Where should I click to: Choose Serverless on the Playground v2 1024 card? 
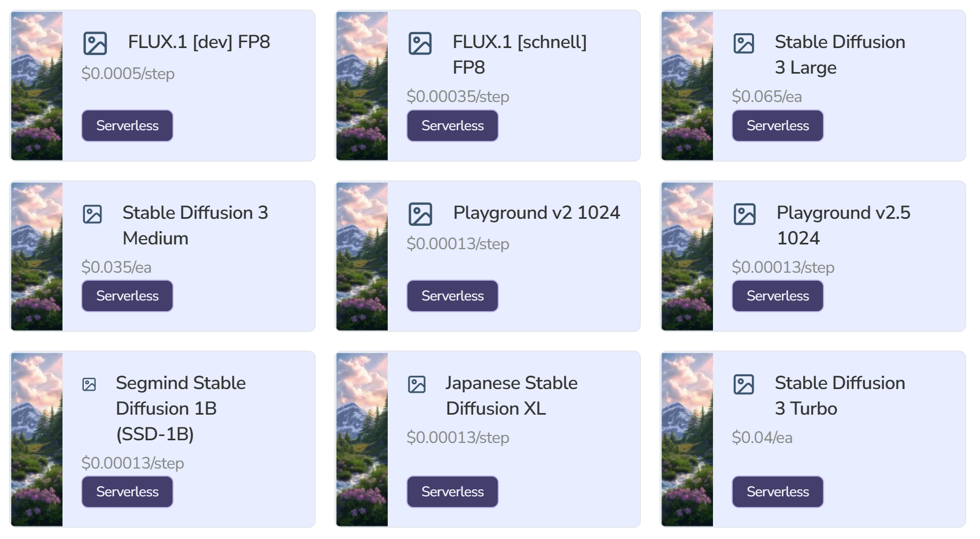tap(452, 296)
